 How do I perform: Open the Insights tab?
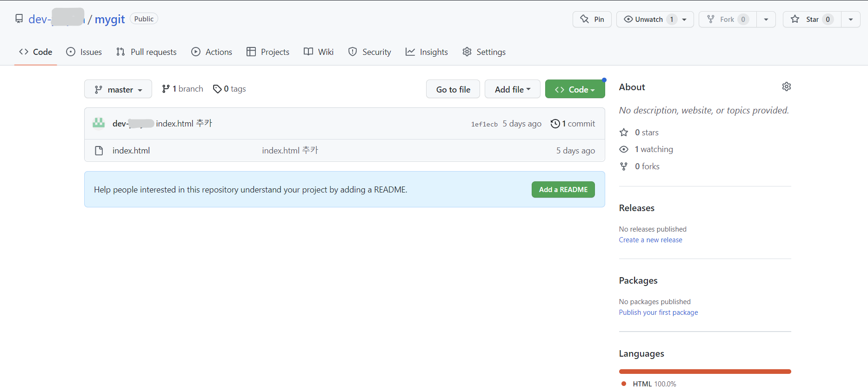pos(427,52)
